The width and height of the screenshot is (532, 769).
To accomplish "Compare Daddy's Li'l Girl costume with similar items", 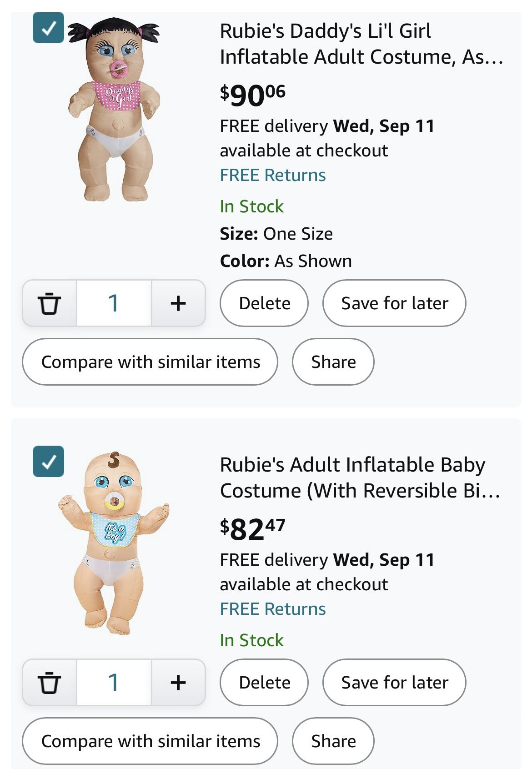I will [x=150, y=362].
